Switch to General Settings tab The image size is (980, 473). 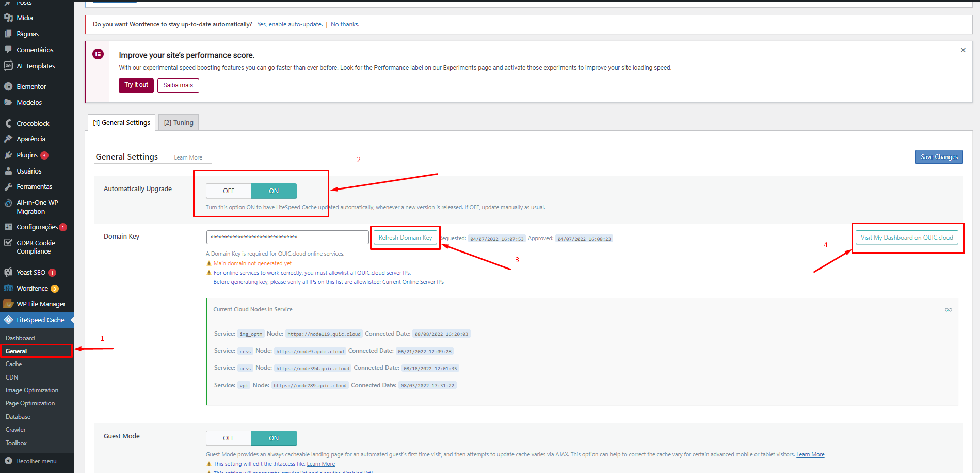click(x=122, y=122)
